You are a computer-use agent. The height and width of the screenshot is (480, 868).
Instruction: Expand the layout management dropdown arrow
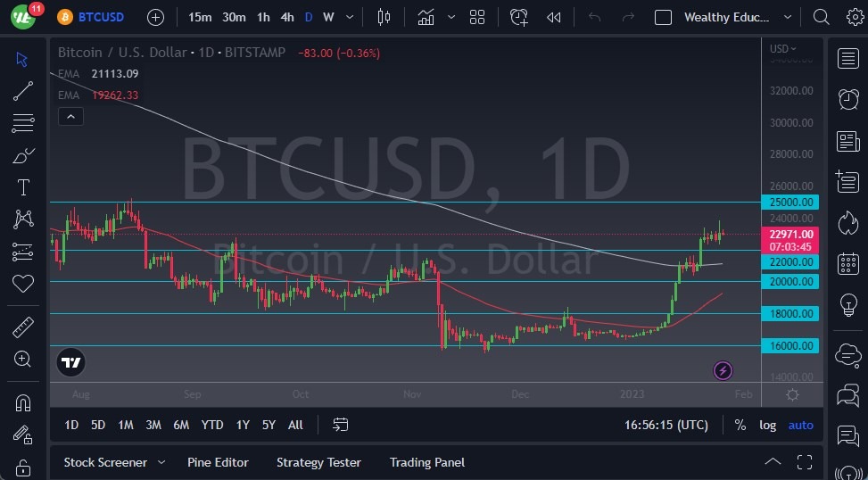(788, 17)
